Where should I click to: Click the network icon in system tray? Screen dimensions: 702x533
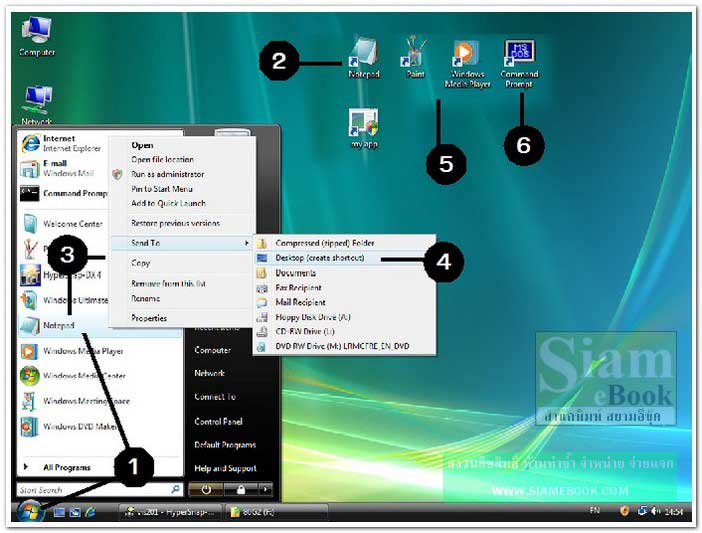click(x=642, y=511)
